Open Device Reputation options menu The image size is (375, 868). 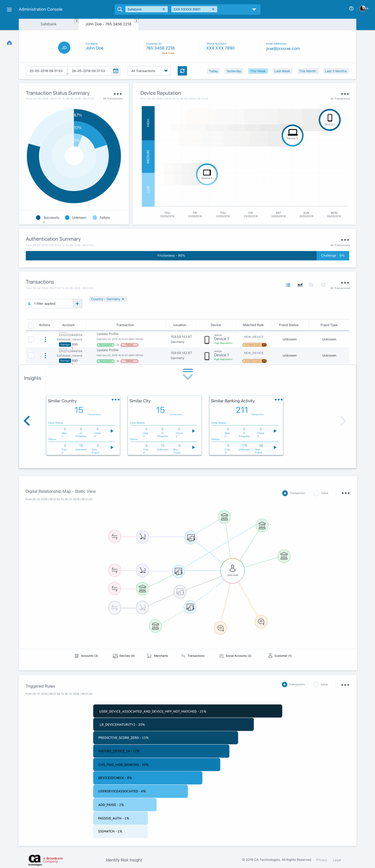[345, 94]
